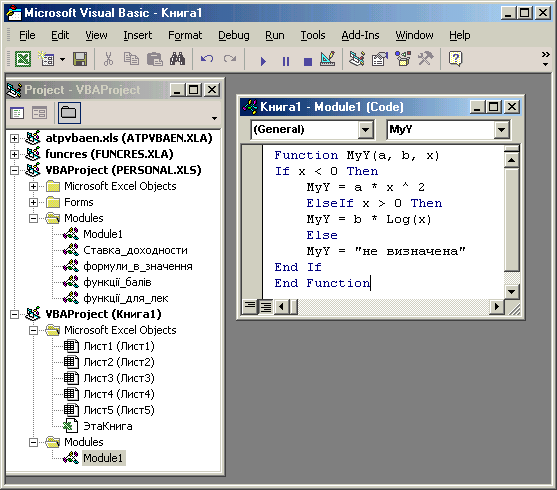Screen dimensions: 557x490
Task: Open the View menu
Action: coord(96,35)
